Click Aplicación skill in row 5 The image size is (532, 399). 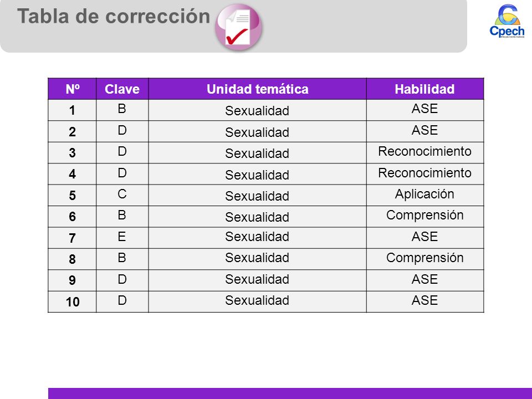[x=425, y=194]
